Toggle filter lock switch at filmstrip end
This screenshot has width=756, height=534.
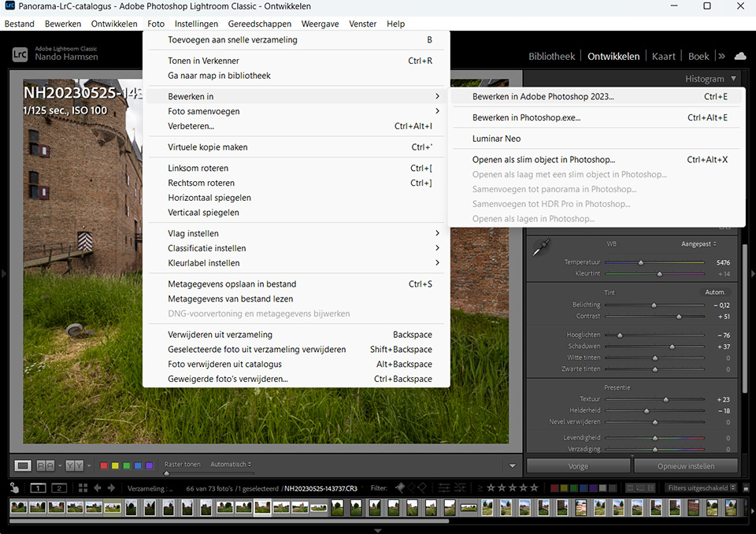pos(746,488)
